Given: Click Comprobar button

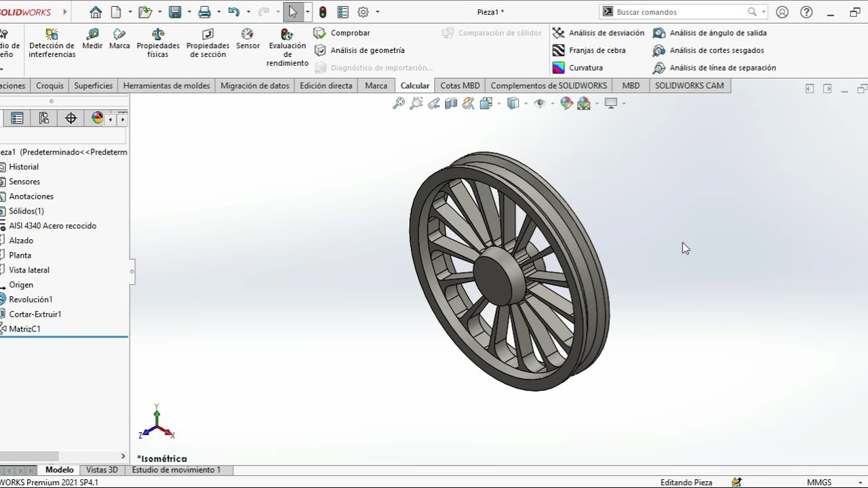Looking at the screenshot, I should point(342,33).
